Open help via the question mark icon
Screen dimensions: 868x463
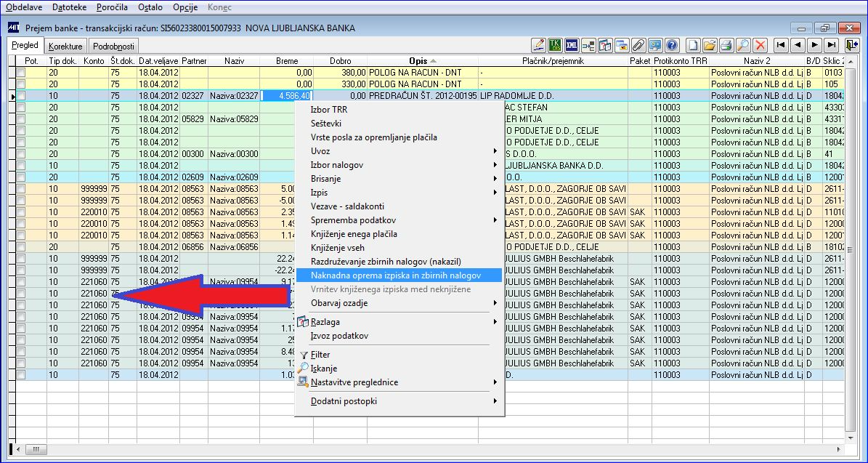click(x=672, y=45)
